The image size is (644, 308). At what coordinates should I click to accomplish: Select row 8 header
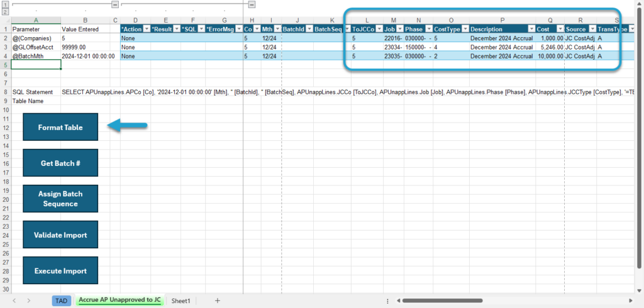pos(5,92)
